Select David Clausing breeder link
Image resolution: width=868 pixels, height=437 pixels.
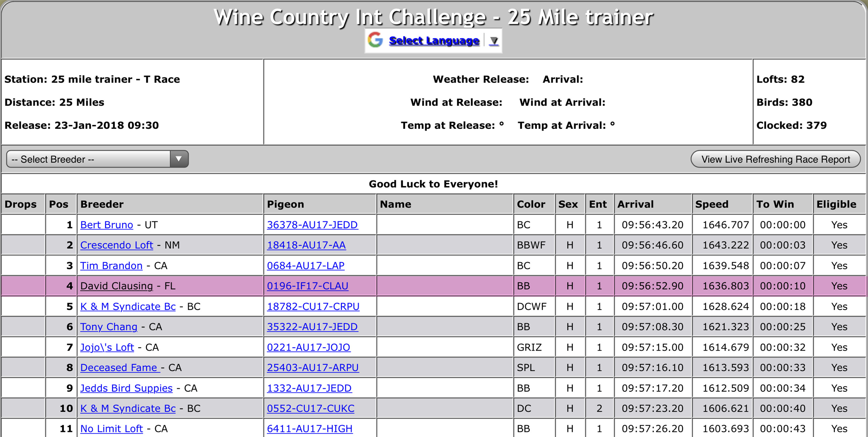(117, 286)
